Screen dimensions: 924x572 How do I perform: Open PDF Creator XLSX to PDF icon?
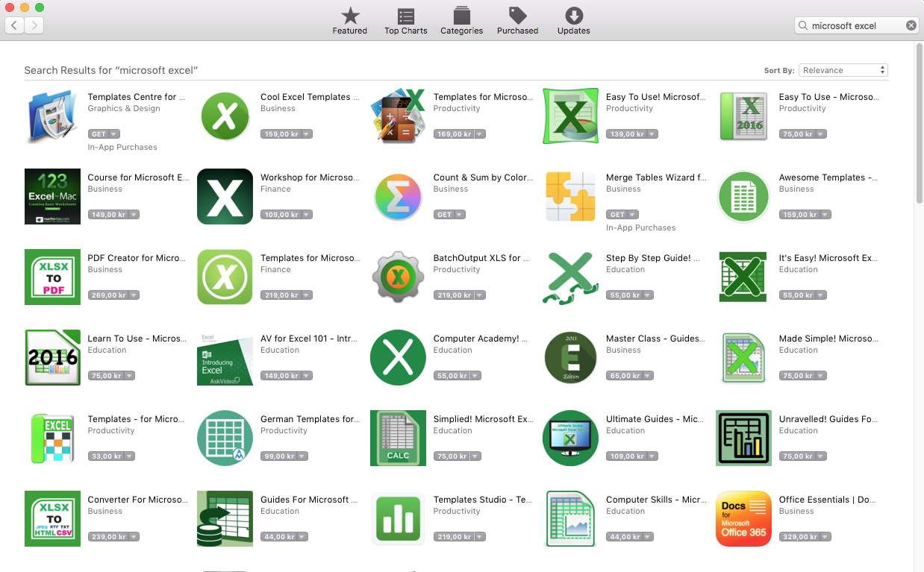point(52,277)
